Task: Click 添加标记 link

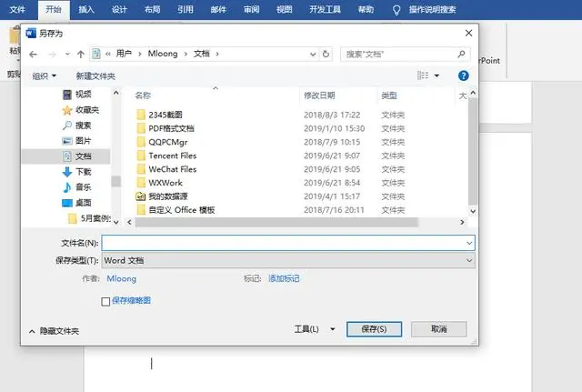Action: point(284,278)
